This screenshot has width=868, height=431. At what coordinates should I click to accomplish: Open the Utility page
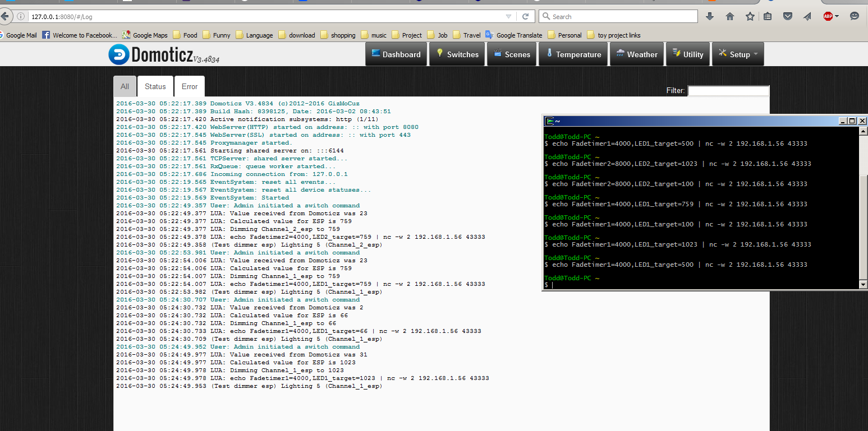point(687,54)
